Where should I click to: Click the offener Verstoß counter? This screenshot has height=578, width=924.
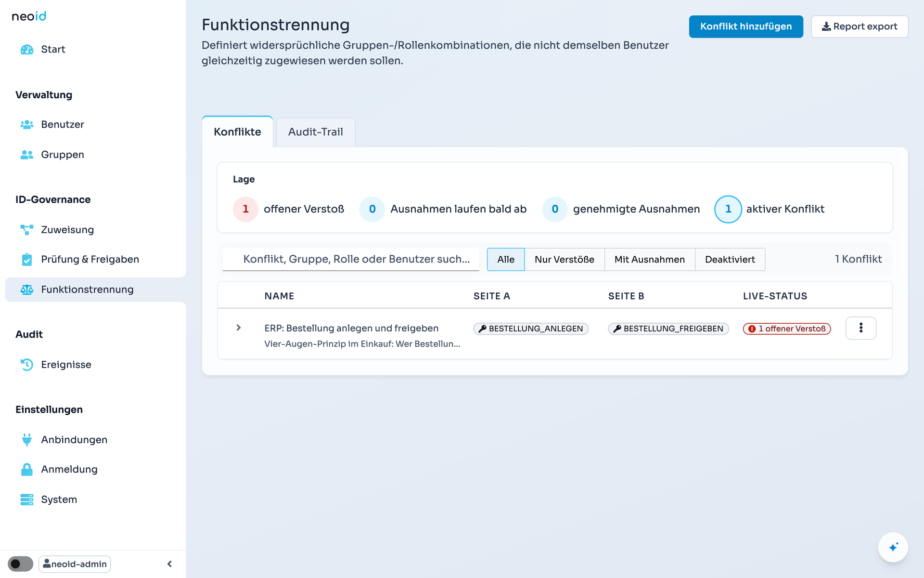(x=289, y=209)
